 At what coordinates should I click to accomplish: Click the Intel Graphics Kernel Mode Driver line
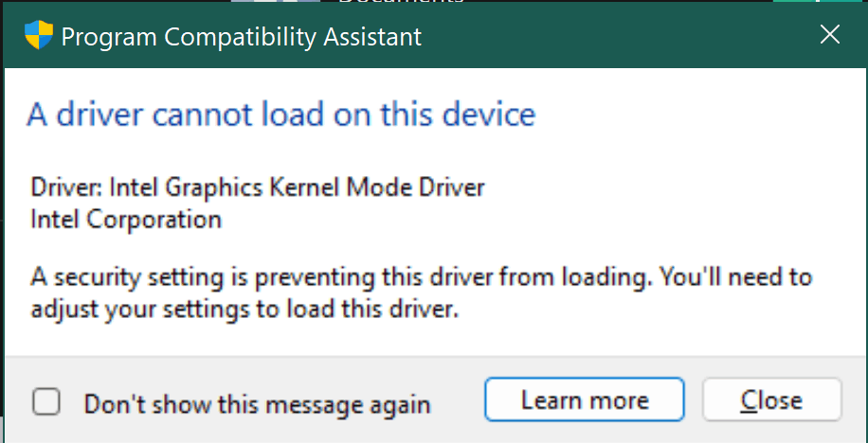tap(258, 188)
